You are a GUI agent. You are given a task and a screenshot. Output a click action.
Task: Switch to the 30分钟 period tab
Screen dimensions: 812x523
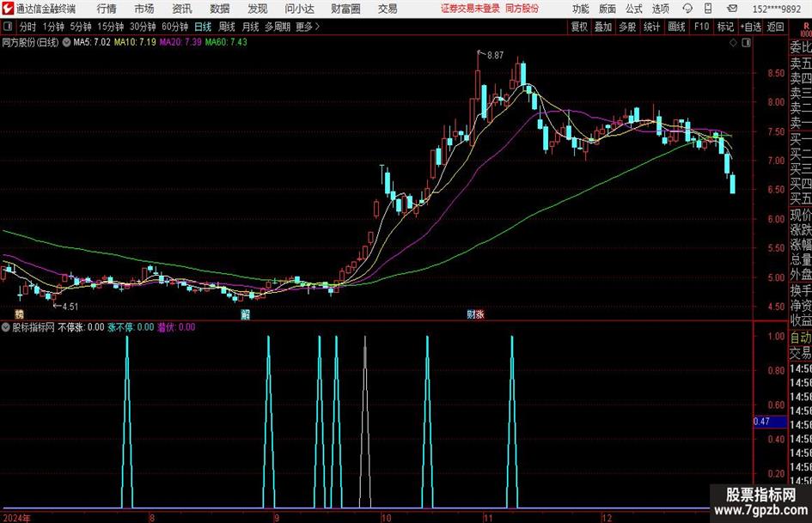point(143,27)
